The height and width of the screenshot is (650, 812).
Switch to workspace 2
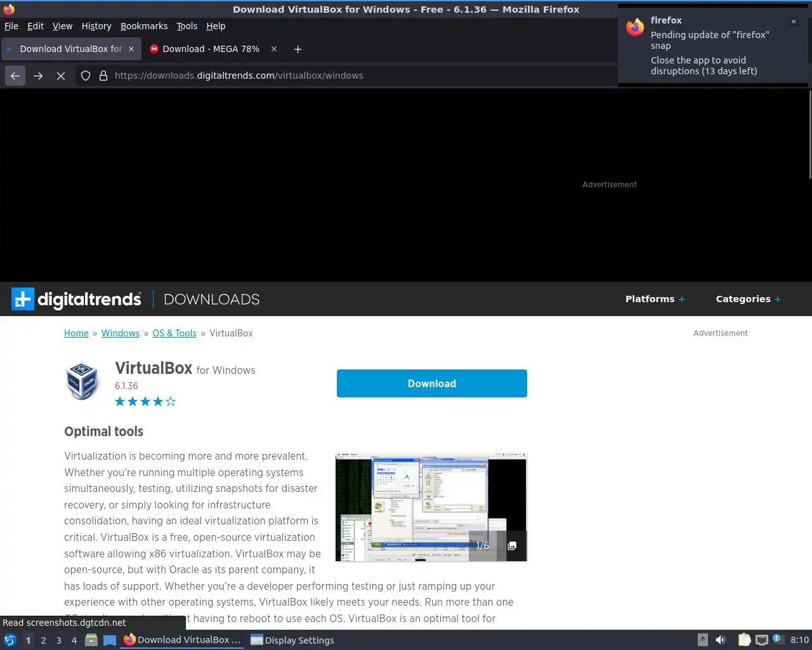43,640
